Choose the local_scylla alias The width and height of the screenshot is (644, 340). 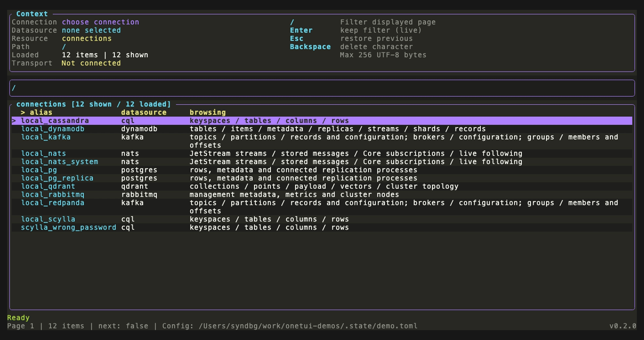tap(48, 219)
